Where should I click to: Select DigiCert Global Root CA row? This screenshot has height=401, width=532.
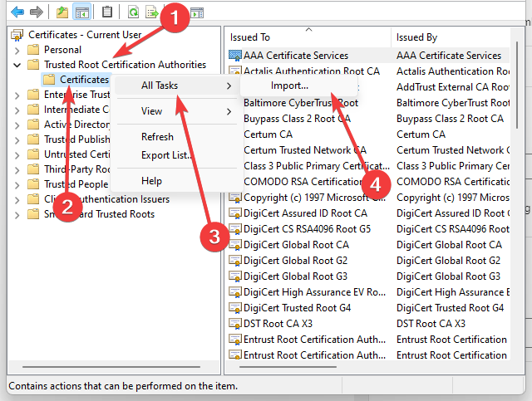368,245
